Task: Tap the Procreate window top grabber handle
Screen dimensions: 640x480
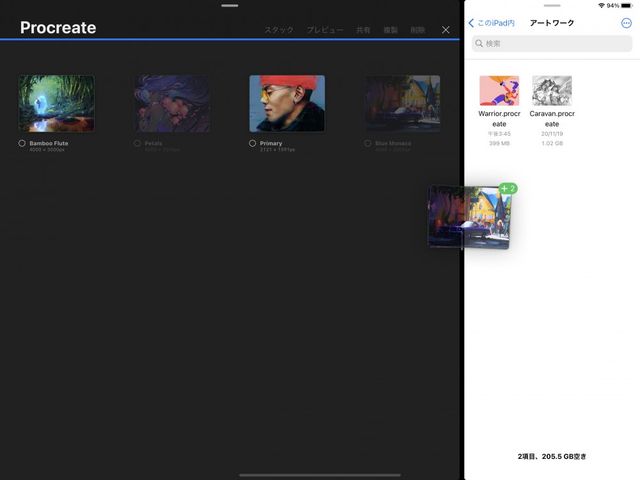Action: (x=230, y=6)
